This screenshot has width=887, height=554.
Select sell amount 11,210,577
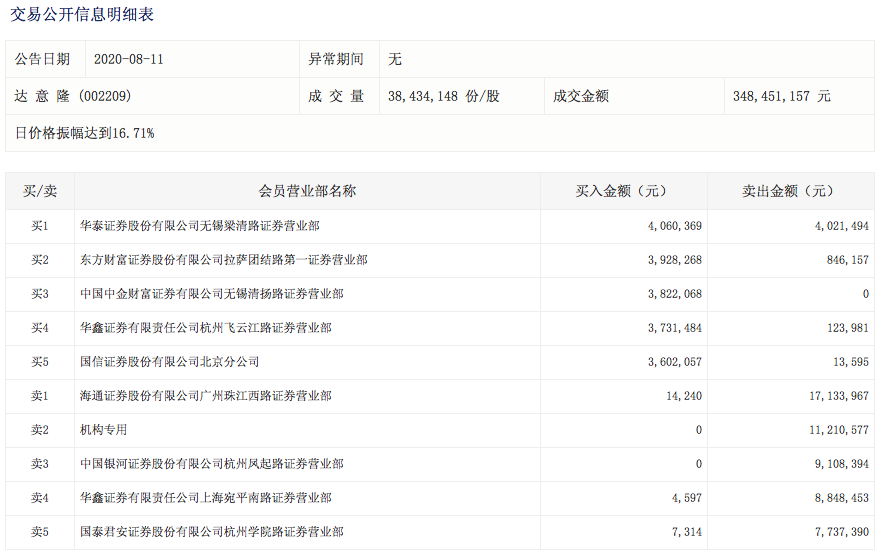pyautogui.click(x=839, y=430)
